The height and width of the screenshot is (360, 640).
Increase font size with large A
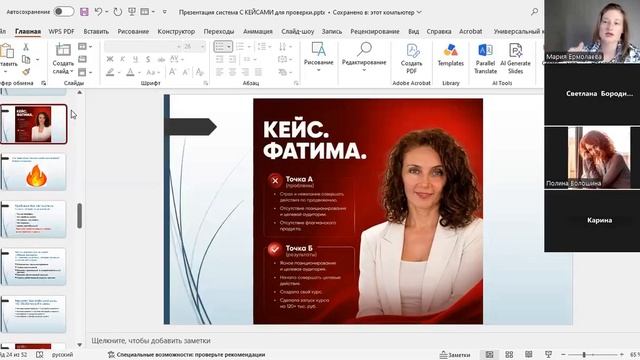pos(172,73)
